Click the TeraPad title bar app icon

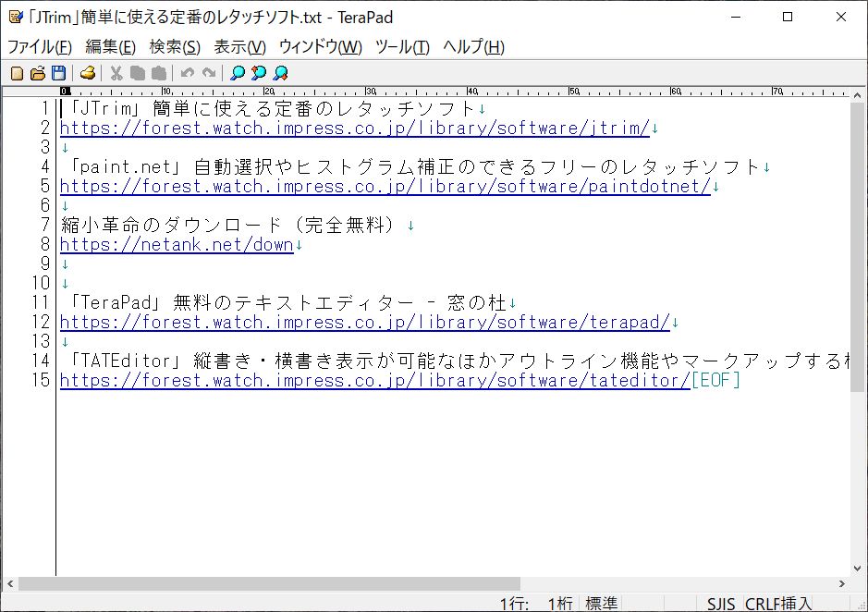(x=16, y=17)
